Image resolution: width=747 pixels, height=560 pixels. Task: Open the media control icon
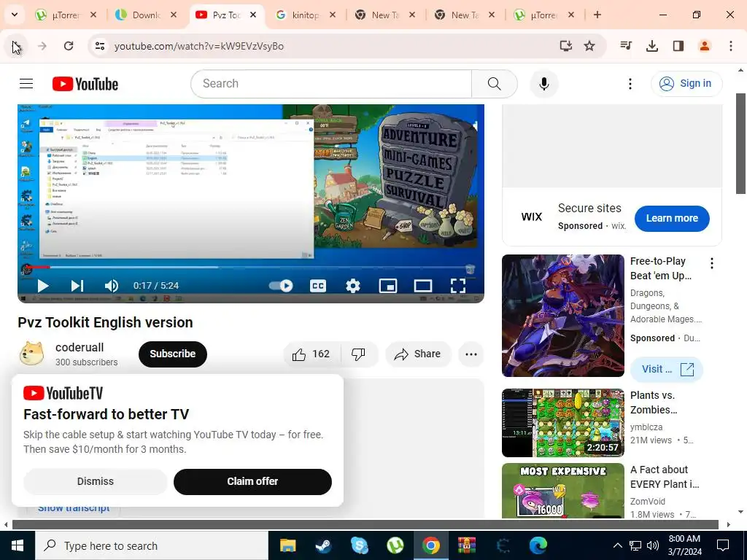tap(626, 46)
